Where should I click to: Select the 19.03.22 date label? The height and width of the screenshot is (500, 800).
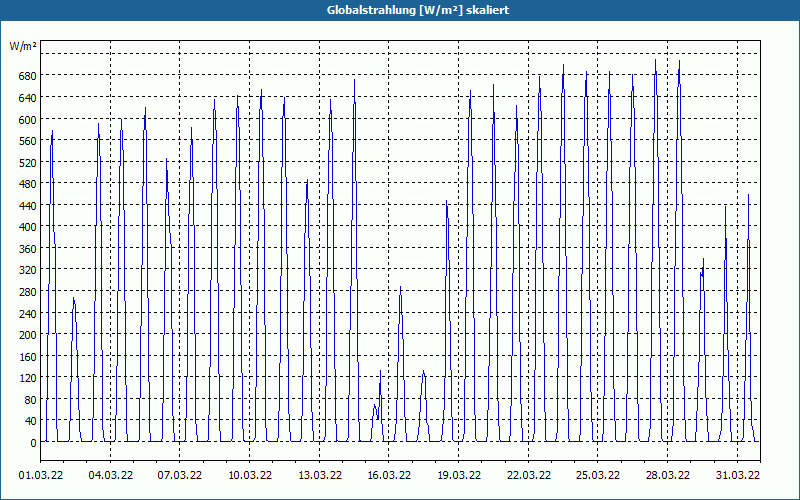tap(459, 476)
